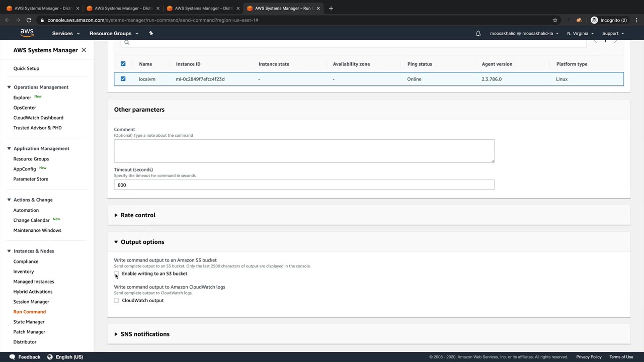Image resolution: width=644 pixels, height=362 pixels.
Task: Click the Comment text area
Action: (x=304, y=151)
